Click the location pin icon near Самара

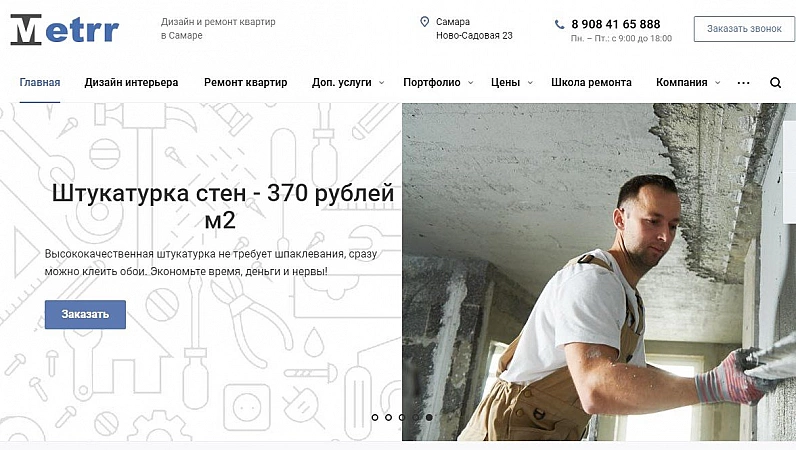[x=424, y=22]
